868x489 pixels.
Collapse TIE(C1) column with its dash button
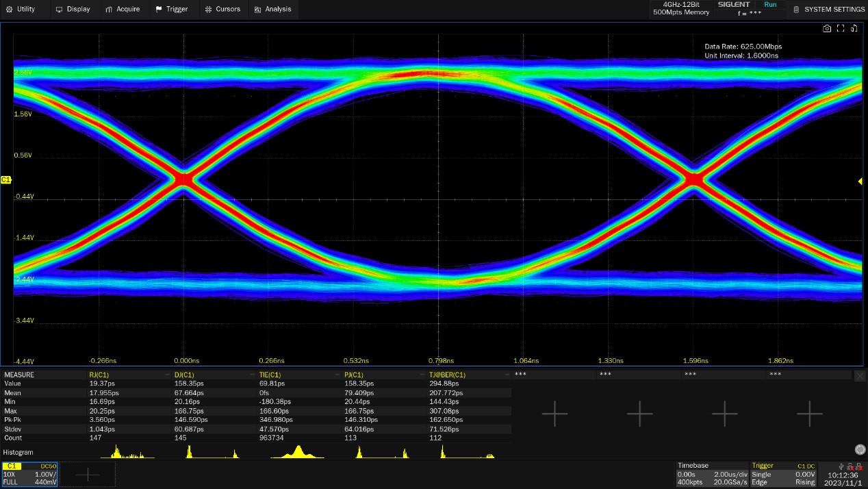coord(337,375)
